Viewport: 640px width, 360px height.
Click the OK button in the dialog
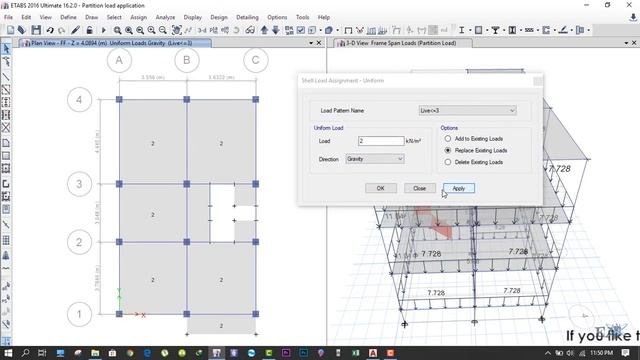pos(380,188)
